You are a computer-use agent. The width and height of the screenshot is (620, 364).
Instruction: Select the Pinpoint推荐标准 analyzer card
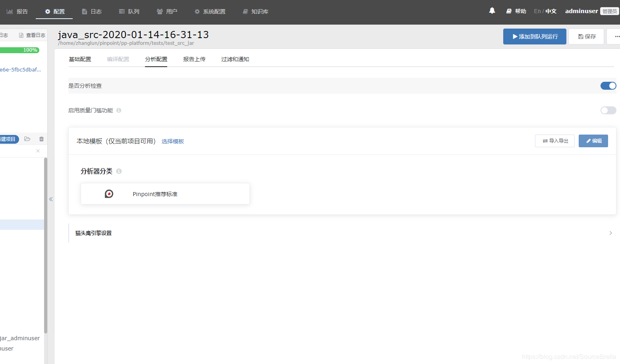(x=165, y=194)
